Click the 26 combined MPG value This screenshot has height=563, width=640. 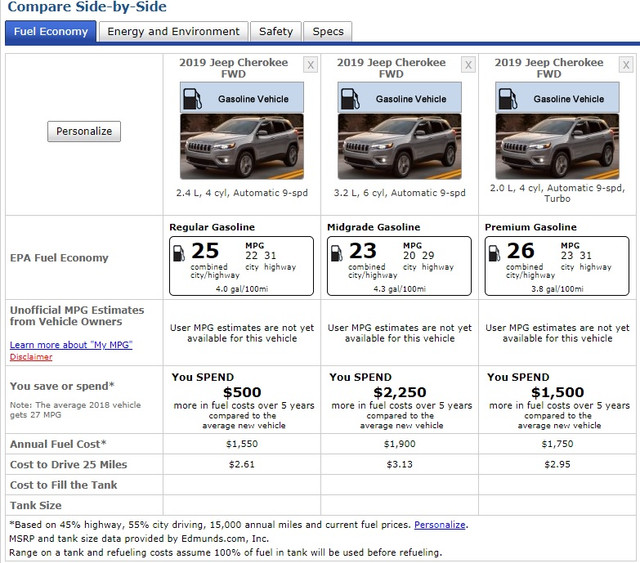point(520,251)
